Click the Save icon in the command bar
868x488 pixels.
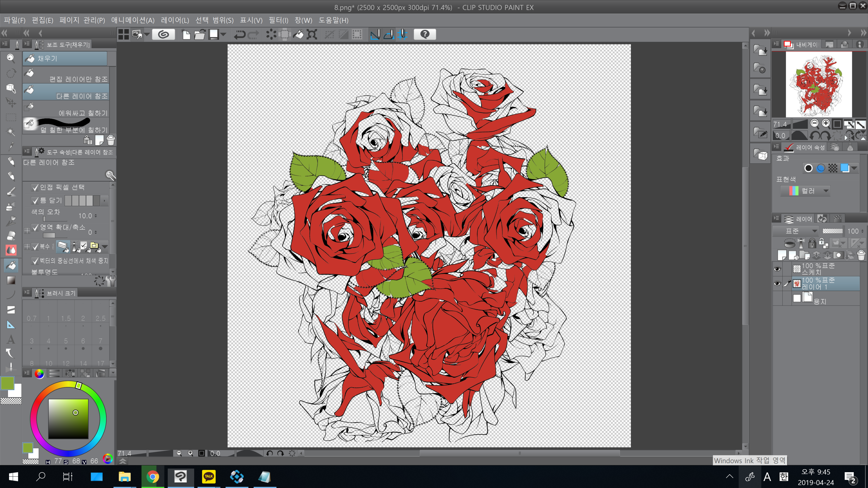(x=214, y=34)
